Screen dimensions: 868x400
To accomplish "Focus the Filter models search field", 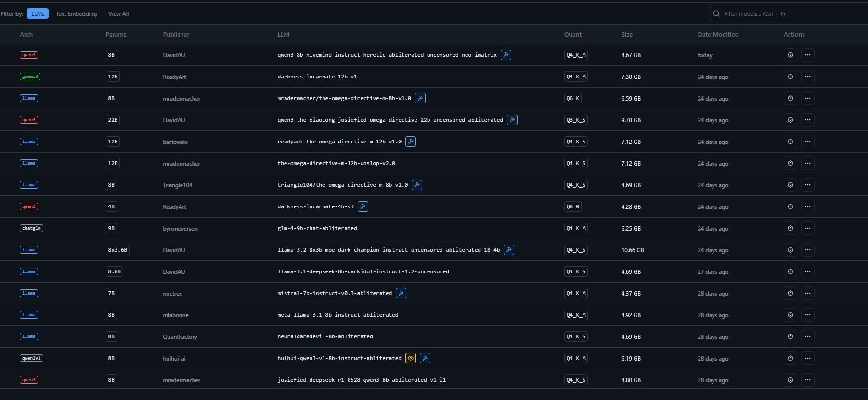I will (x=790, y=13).
